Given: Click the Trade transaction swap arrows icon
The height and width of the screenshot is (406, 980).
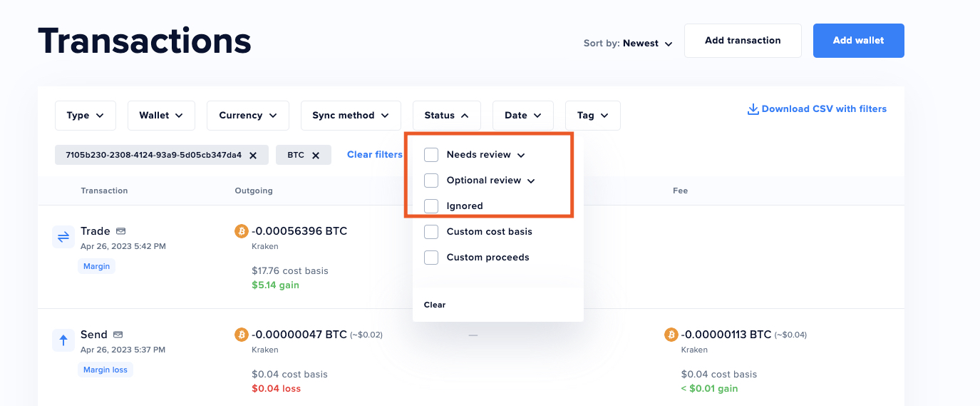Looking at the screenshot, I should tap(63, 237).
